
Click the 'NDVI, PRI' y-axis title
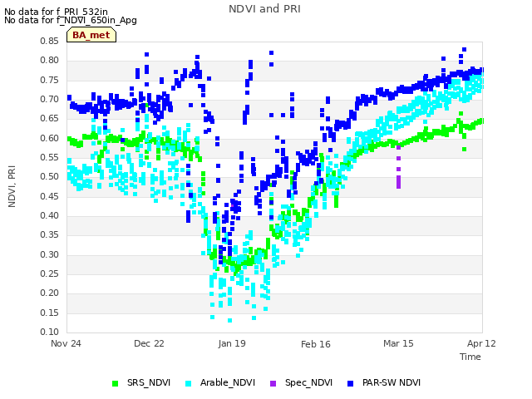pyautogui.click(x=12, y=186)
